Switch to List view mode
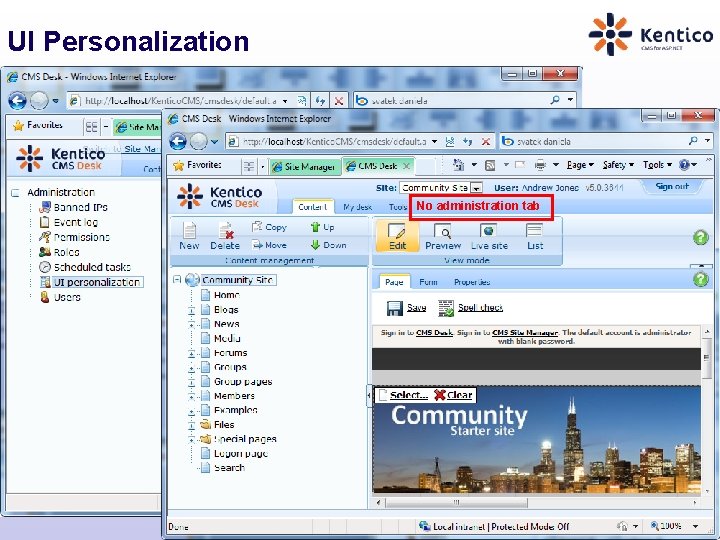The width and height of the screenshot is (720, 540). 534,236
